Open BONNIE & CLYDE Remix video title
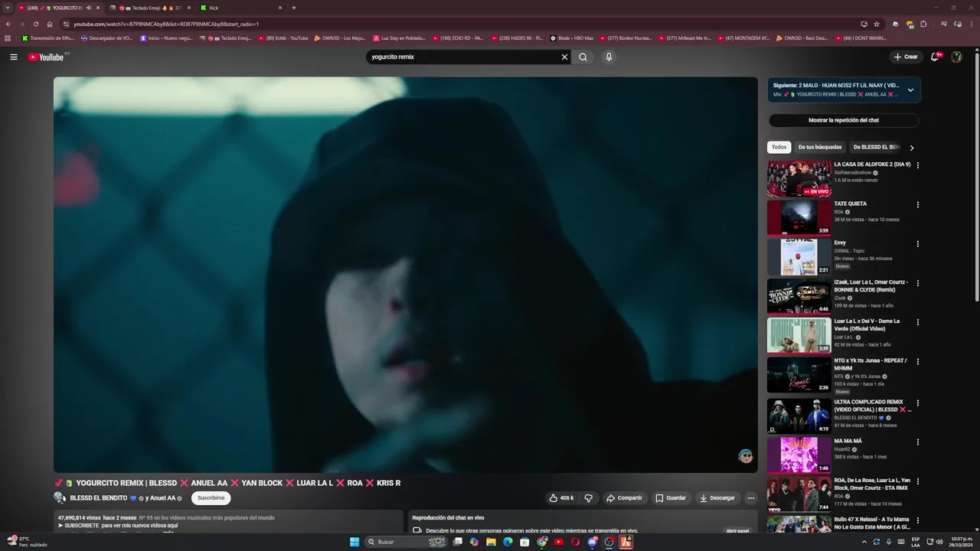The height and width of the screenshot is (551, 980). pos(871,285)
